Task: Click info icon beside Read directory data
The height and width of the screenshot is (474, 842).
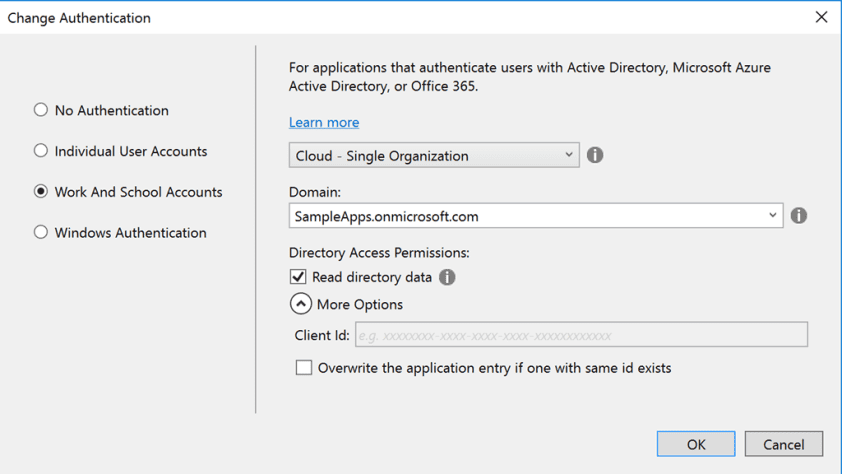Action: (447, 277)
